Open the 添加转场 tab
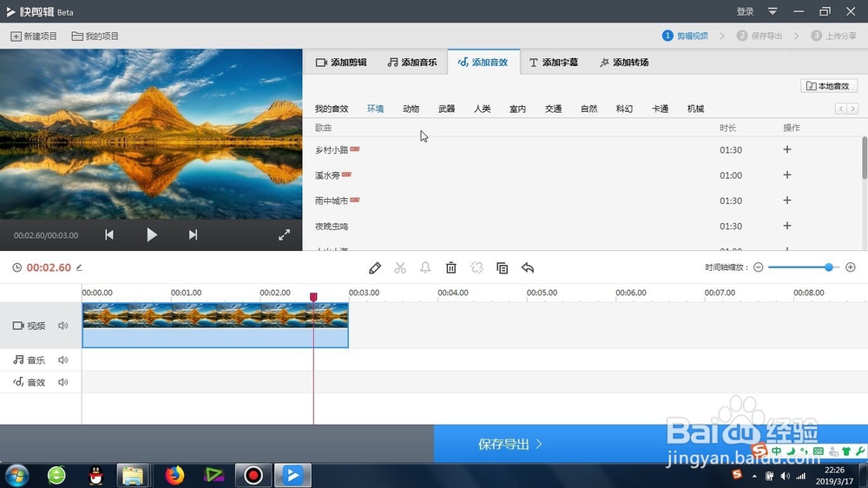Viewport: 868px width, 488px height. (x=624, y=62)
